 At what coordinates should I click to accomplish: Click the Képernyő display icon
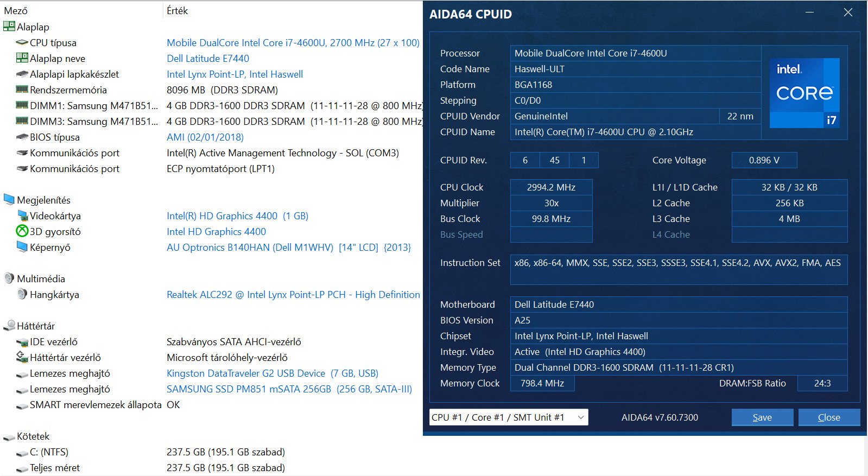coord(22,246)
